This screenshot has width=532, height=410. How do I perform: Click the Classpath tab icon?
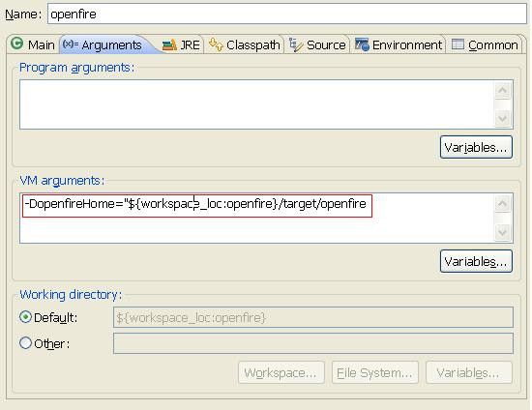(x=216, y=44)
